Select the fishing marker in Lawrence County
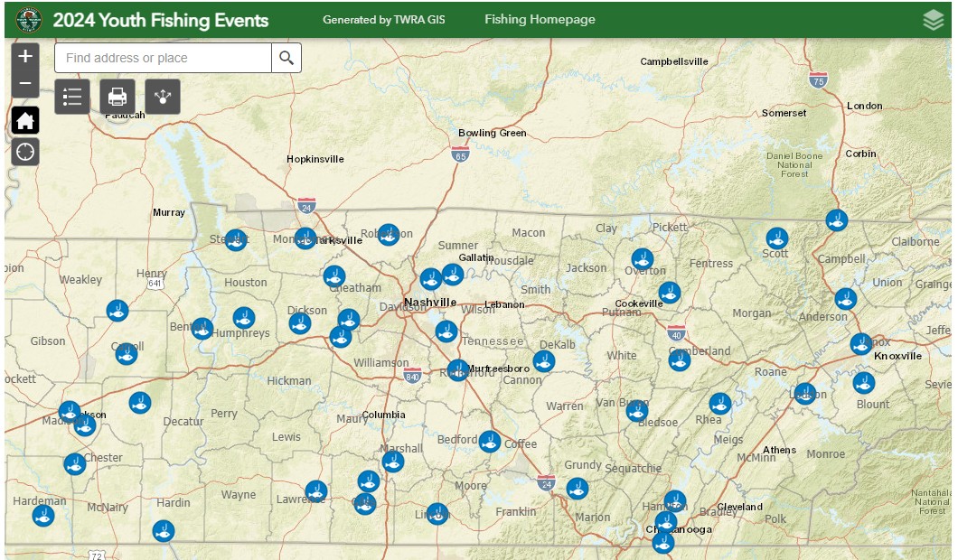958x560 pixels. click(x=316, y=491)
